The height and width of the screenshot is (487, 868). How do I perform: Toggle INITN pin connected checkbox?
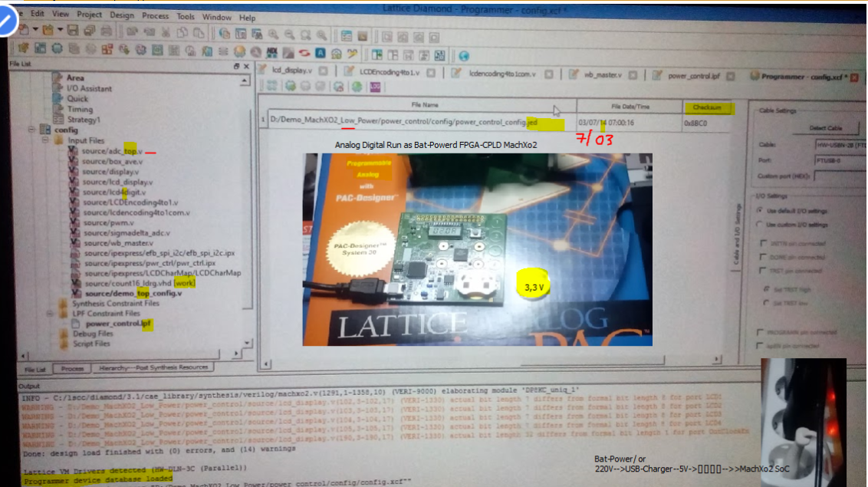764,243
